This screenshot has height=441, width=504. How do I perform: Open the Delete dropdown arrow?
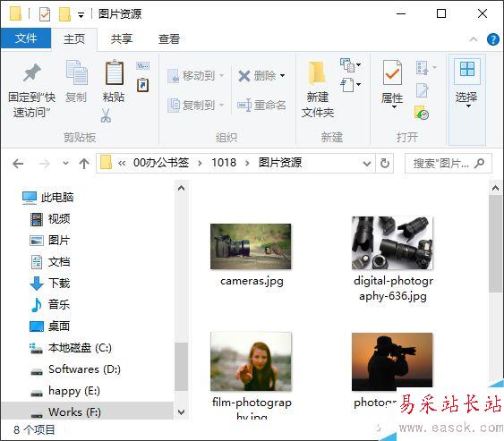pyautogui.click(x=283, y=76)
